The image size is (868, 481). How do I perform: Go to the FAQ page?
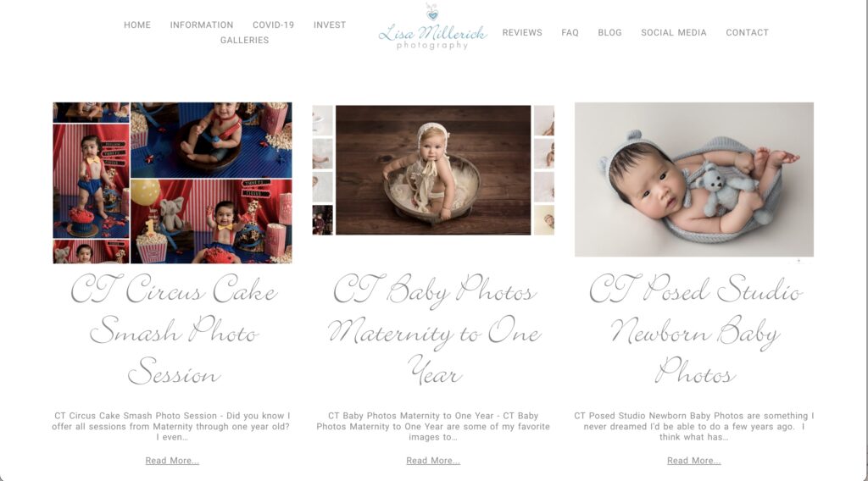[x=570, y=33]
